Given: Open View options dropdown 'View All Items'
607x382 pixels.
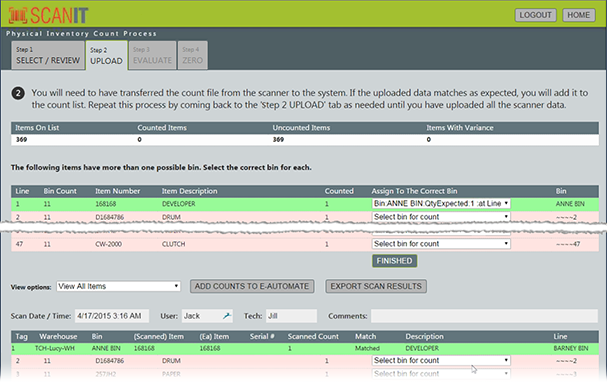Looking at the screenshot, I should 118,286.
